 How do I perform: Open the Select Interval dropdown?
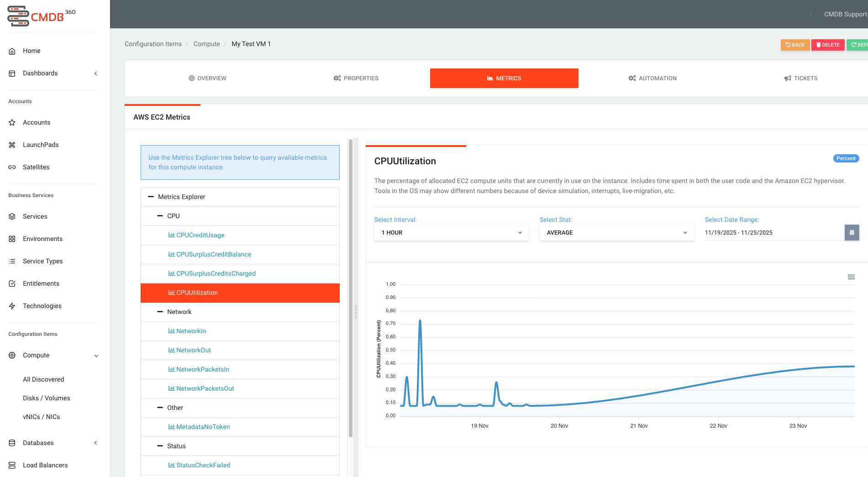(451, 233)
